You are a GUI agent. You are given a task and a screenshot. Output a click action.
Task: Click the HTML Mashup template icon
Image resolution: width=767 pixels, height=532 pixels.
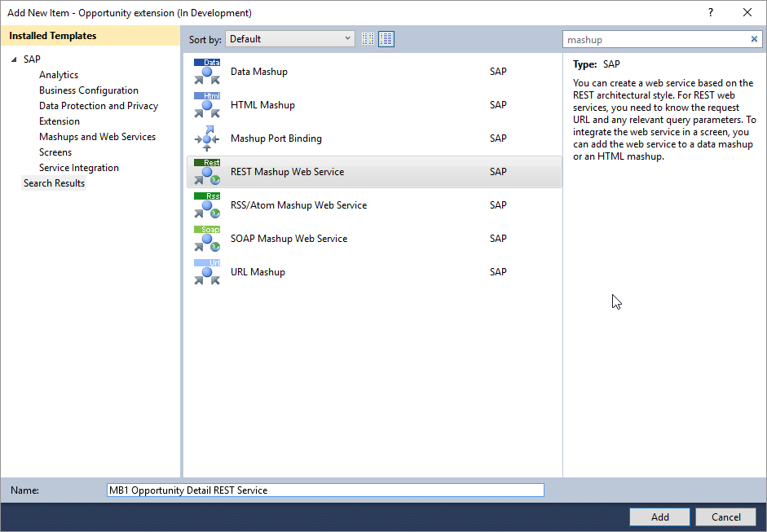coord(207,105)
